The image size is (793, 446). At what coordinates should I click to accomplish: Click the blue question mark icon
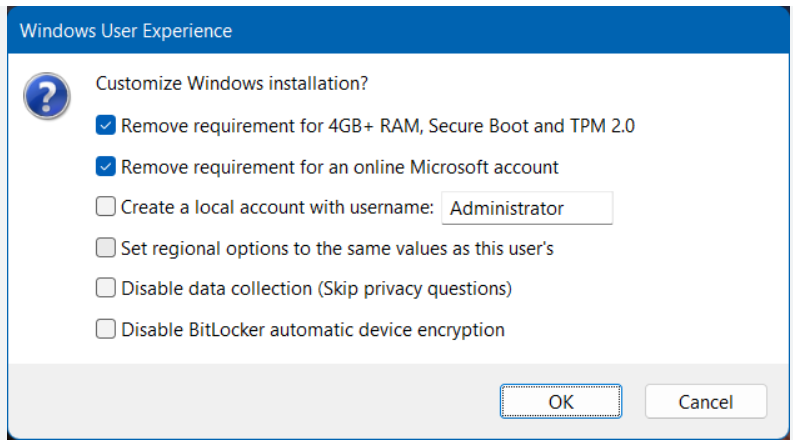45,98
